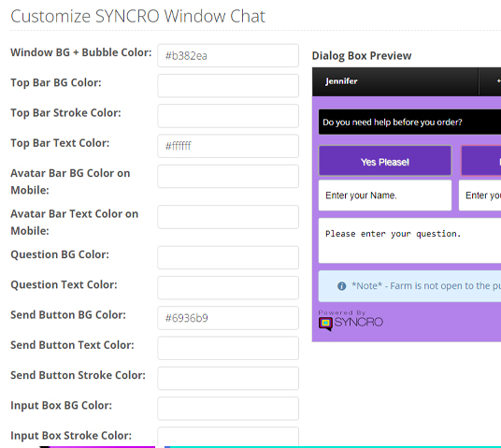
Task: Focus the Send Button BG Color field
Action: (228, 318)
